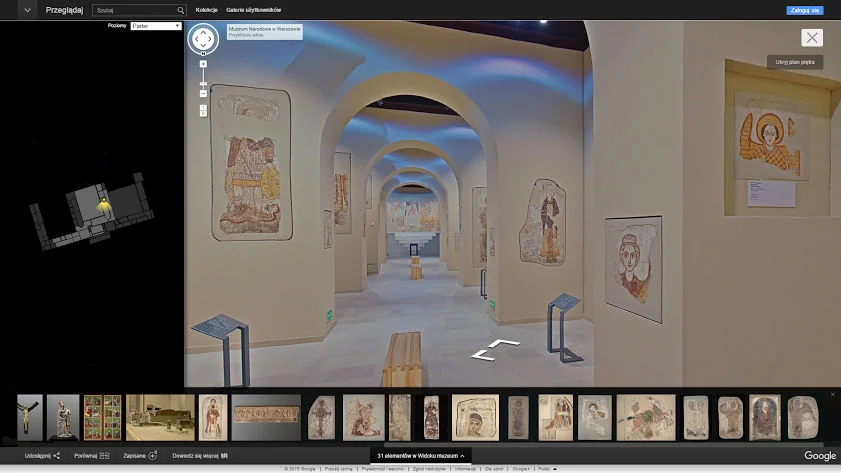The width and height of the screenshot is (841, 473).
Task: Open the Dla szkół footer link
Action: (x=494, y=469)
